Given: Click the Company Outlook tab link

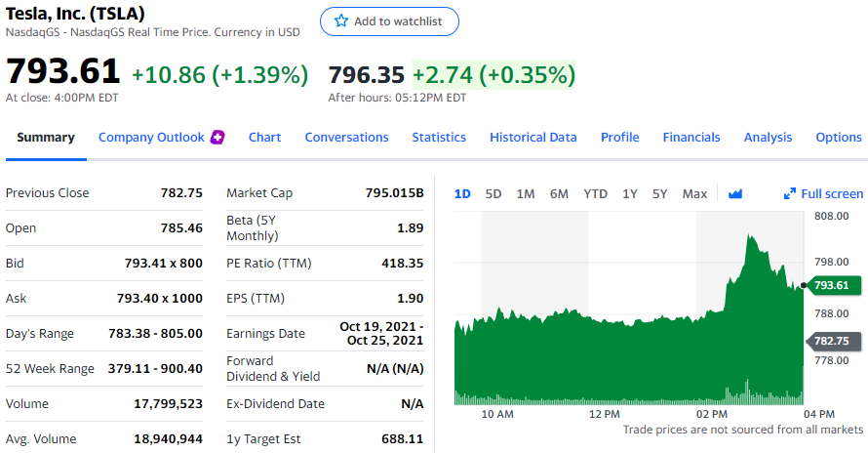Looking at the screenshot, I should point(151,138).
